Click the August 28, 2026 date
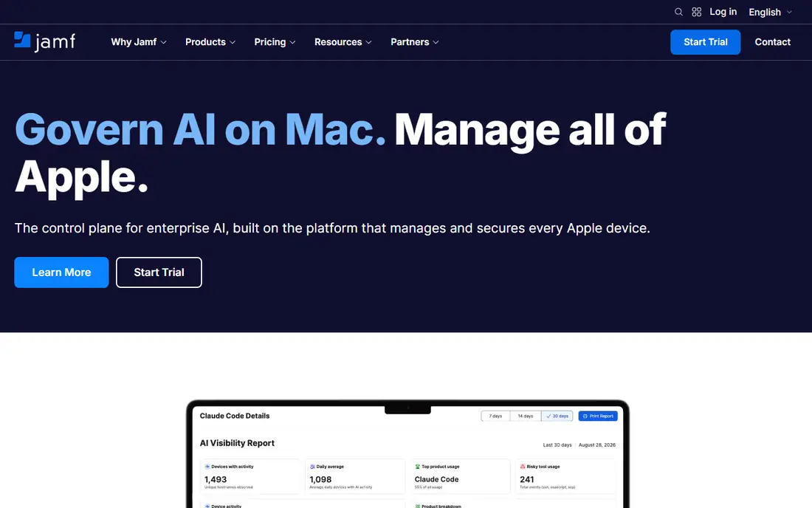The image size is (812, 508). tap(597, 444)
